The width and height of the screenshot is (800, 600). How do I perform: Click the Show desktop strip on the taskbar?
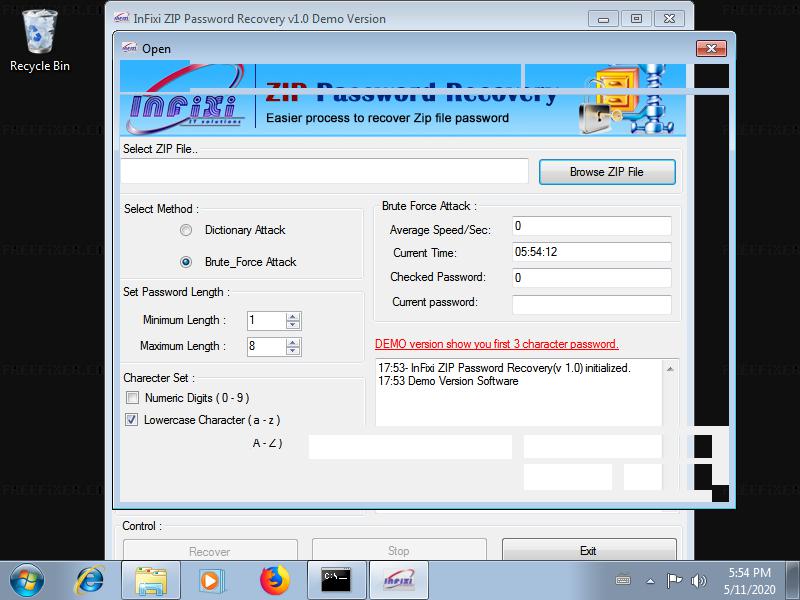(792, 580)
